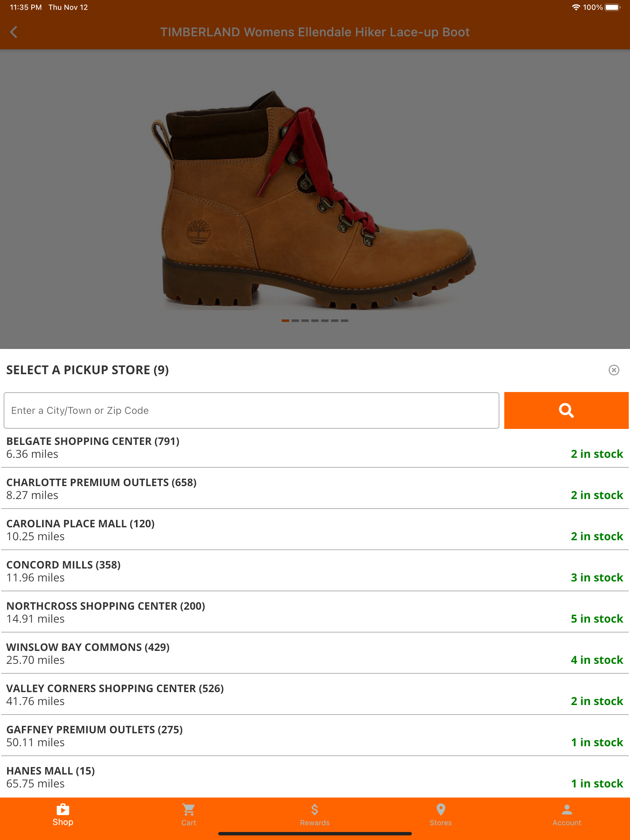Close the pickup store selector
Viewport: 630px width, 840px height.
coord(614,370)
